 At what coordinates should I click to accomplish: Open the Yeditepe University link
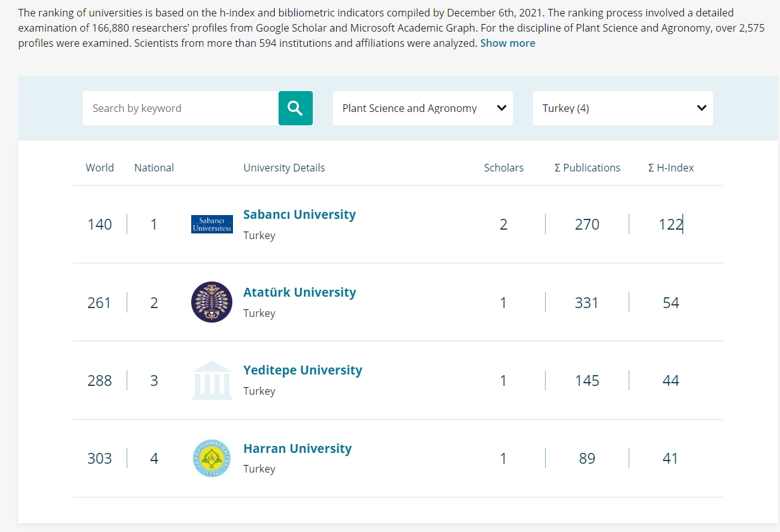click(x=303, y=370)
